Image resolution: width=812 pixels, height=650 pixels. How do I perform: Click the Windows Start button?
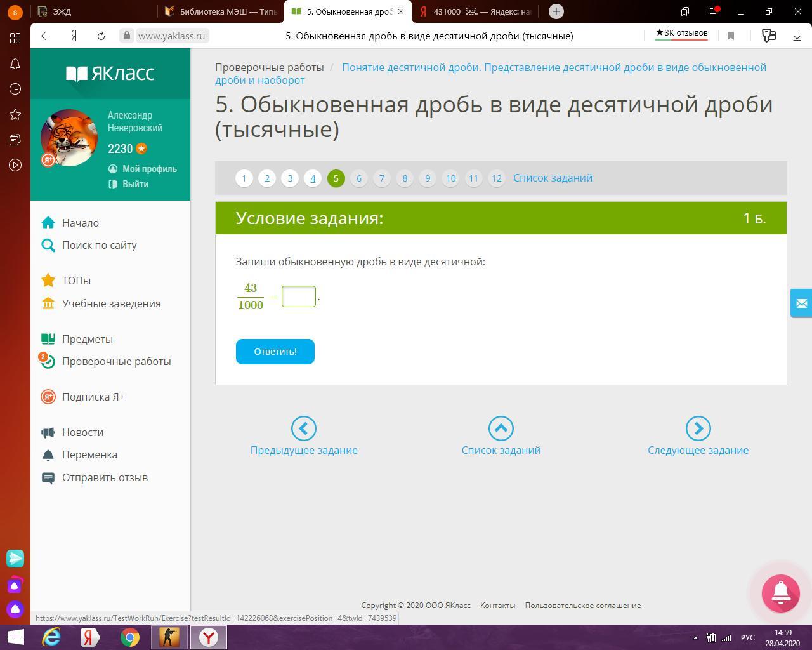[x=15, y=637]
